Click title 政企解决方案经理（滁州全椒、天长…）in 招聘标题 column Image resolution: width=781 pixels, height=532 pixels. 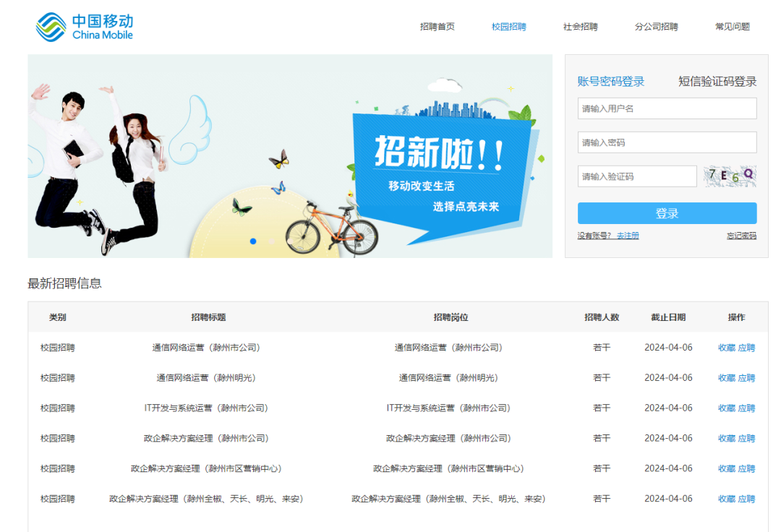(x=206, y=499)
